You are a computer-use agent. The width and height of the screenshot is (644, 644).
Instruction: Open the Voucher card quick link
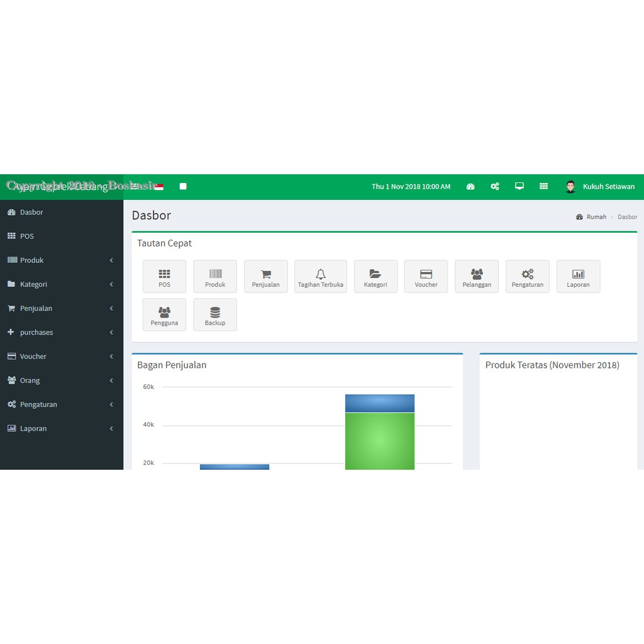[426, 277]
